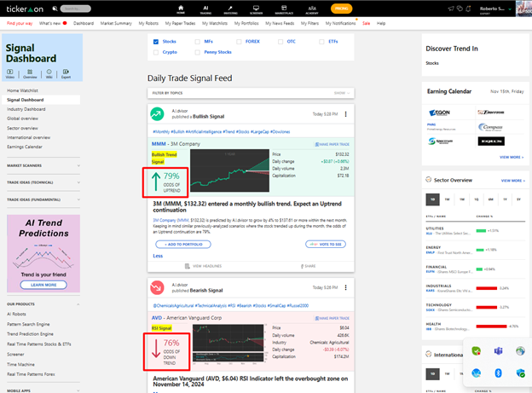Screen dimensions: 532x393
Task: Open the Marketplace icon in top bar
Action: (x=284, y=9)
